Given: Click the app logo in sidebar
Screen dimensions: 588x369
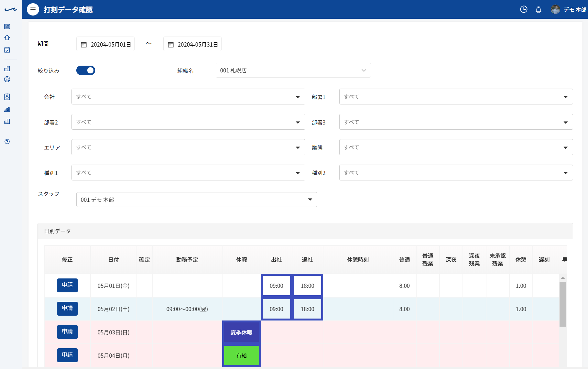Looking at the screenshot, I should [11, 10].
